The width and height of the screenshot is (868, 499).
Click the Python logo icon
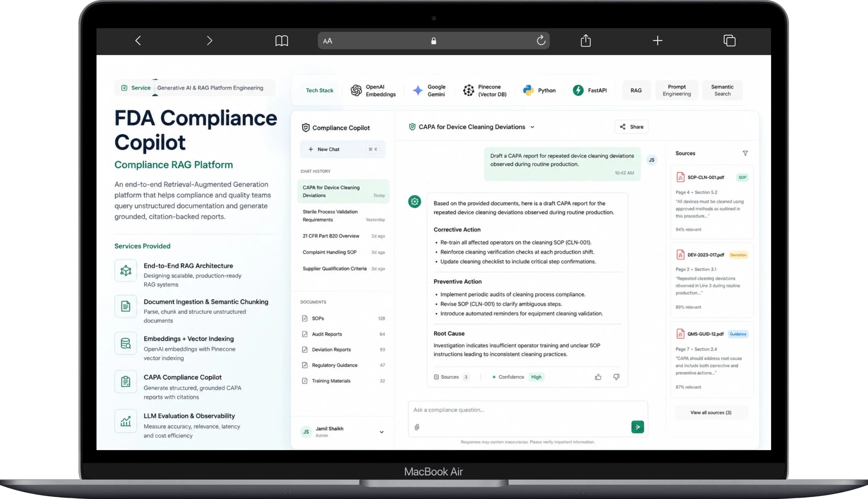528,90
